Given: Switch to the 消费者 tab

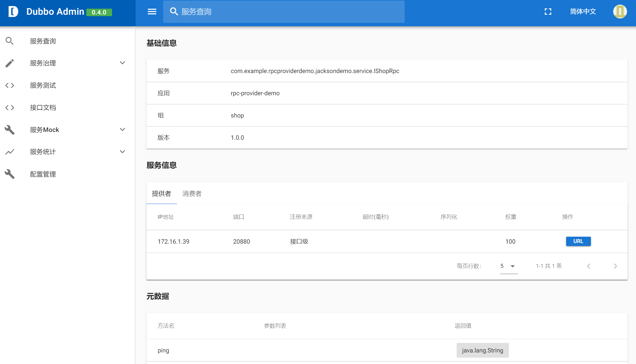Looking at the screenshot, I should click(192, 194).
